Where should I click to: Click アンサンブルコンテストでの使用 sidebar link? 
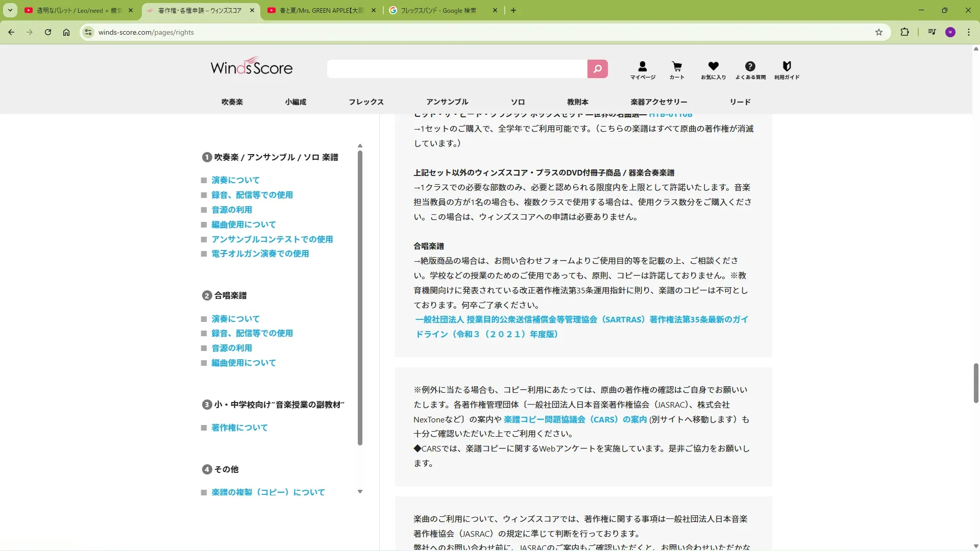[x=272, y=239]
